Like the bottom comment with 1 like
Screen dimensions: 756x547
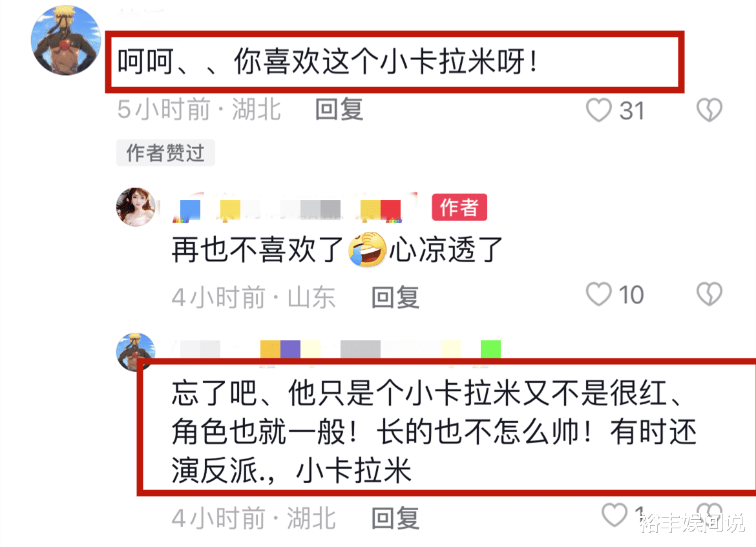[614, 515]
